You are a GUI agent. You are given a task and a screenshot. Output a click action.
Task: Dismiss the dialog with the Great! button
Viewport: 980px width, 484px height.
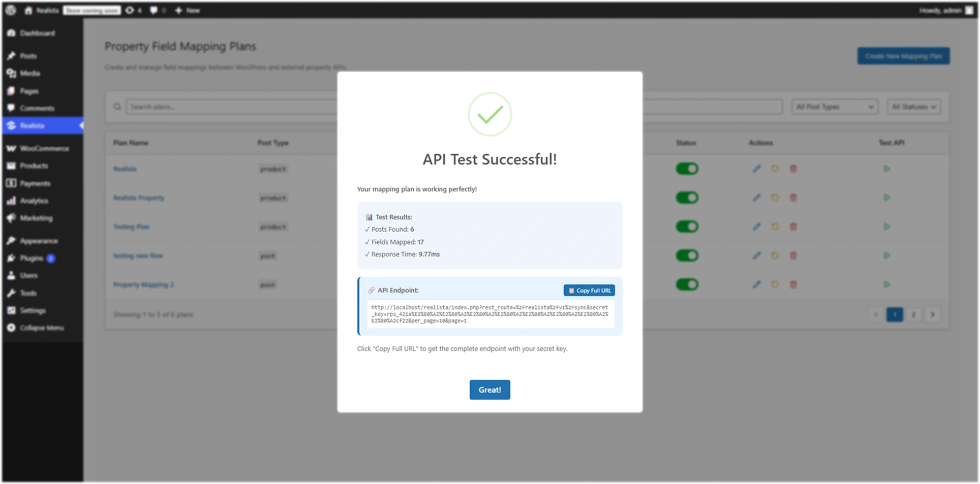(489, 390)
